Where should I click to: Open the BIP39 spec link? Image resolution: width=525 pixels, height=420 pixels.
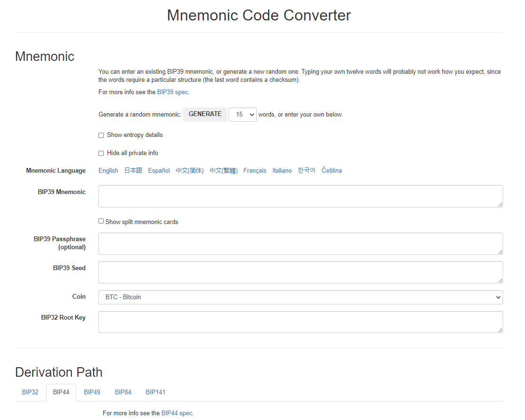[173, 92]
